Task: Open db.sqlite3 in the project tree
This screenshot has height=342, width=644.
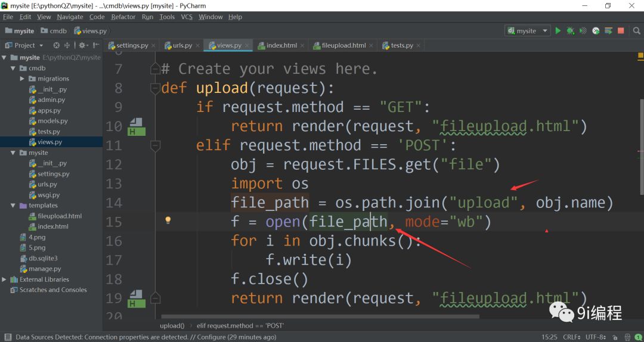Action: (39, 258)
